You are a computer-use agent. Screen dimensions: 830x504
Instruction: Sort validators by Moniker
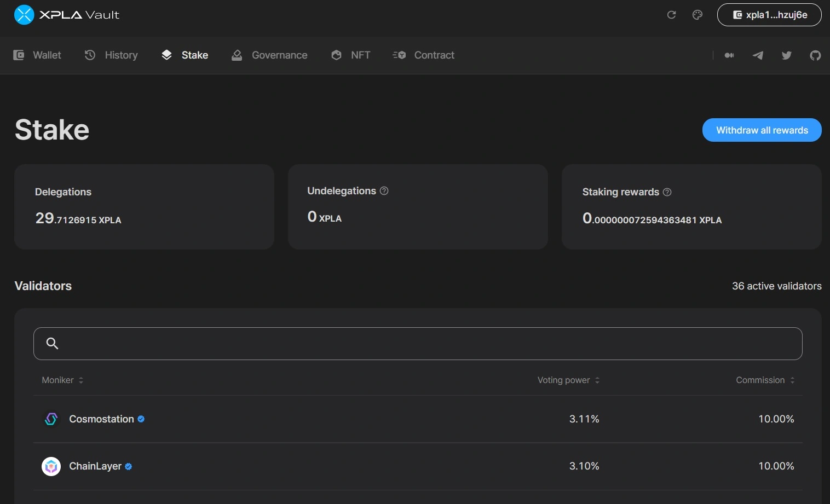62,380
